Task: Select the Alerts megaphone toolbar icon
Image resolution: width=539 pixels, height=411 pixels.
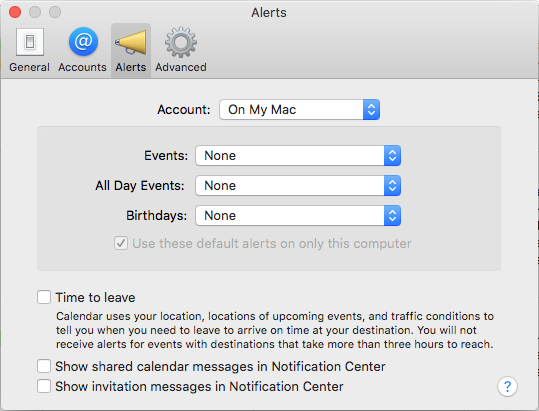Action: 131,50
